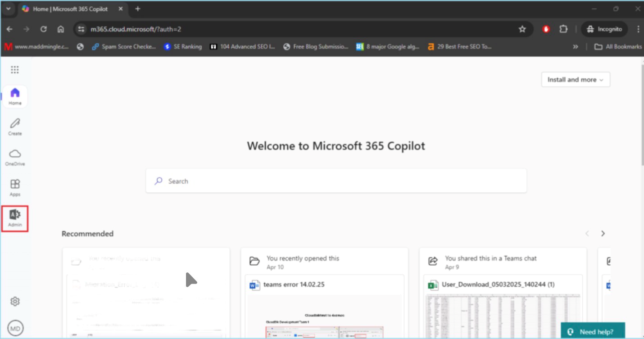Open the app launcher waffle icon
644x339 pixels.
point(15,70)
